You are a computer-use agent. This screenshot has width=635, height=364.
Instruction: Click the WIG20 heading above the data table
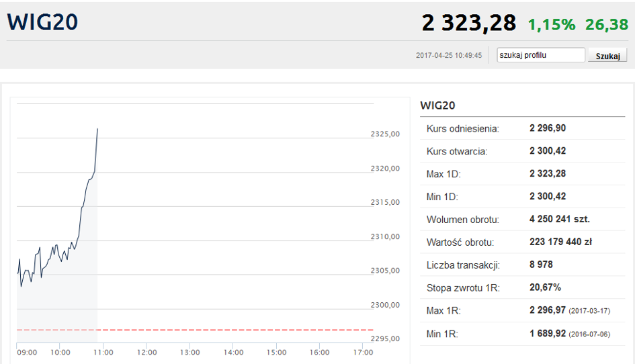(x=437, y=105)
